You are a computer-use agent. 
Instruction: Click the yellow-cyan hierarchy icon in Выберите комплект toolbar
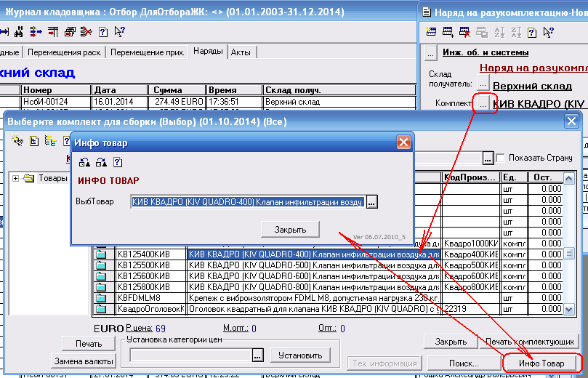50,141
